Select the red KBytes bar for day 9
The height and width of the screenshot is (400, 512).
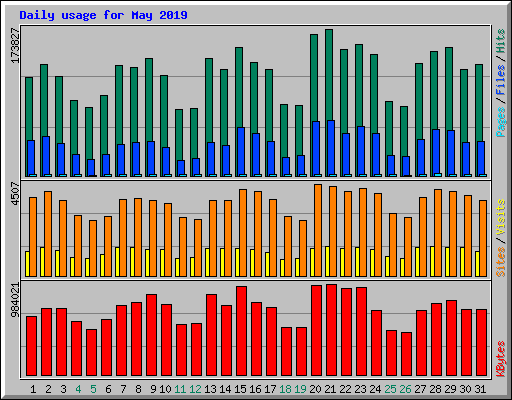(151, 335)
